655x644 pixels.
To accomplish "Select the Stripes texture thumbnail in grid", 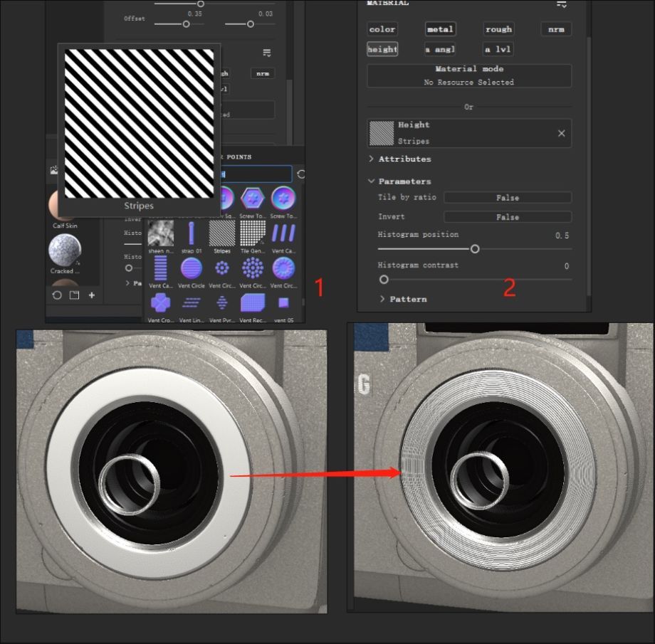I will [x=222, y=233].
